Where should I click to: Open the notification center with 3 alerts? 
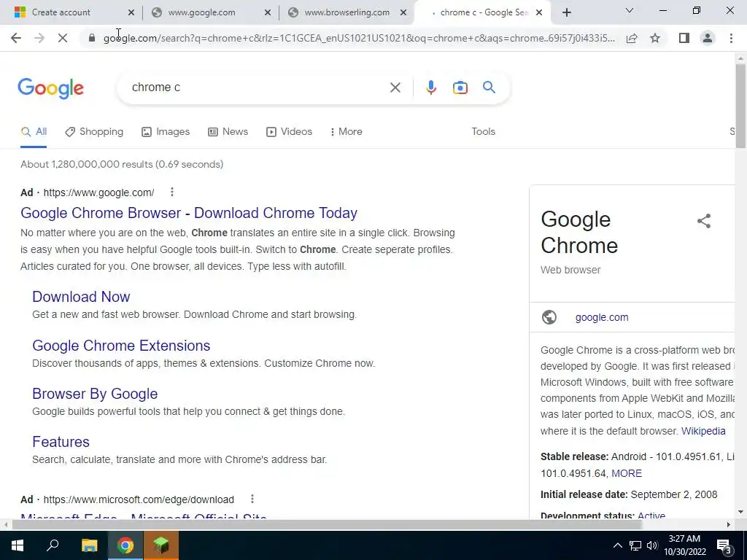click(x=724, y=546)
